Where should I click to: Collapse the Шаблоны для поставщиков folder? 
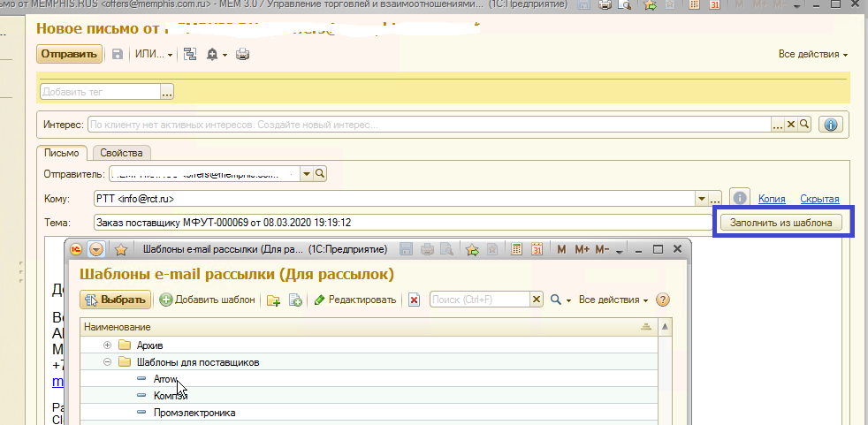[108, 362]
